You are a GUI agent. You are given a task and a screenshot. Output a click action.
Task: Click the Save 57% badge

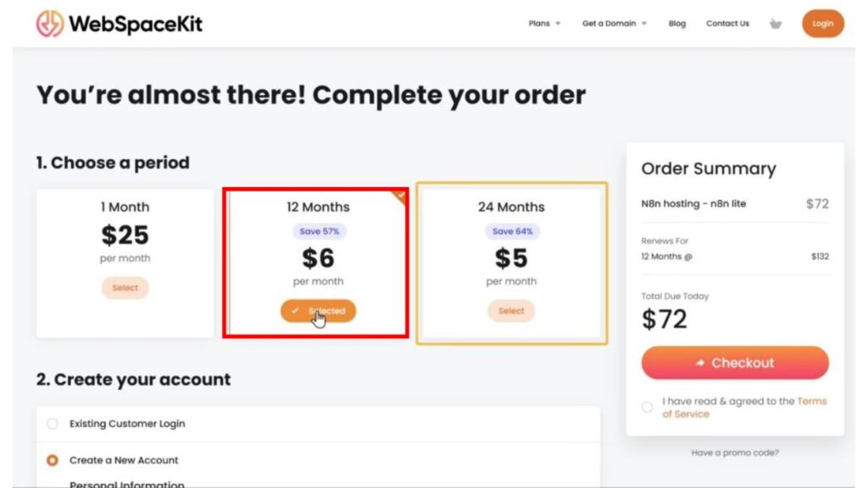pyautogui.click(x=319, y=231)
